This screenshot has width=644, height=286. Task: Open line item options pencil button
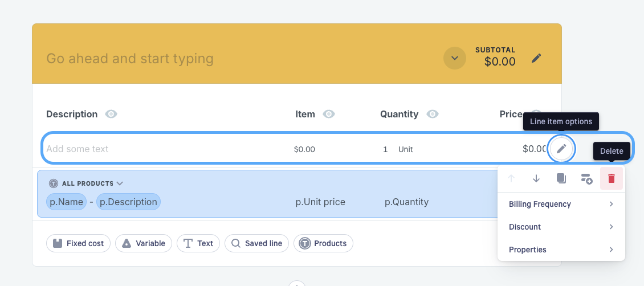coord(561,149)
